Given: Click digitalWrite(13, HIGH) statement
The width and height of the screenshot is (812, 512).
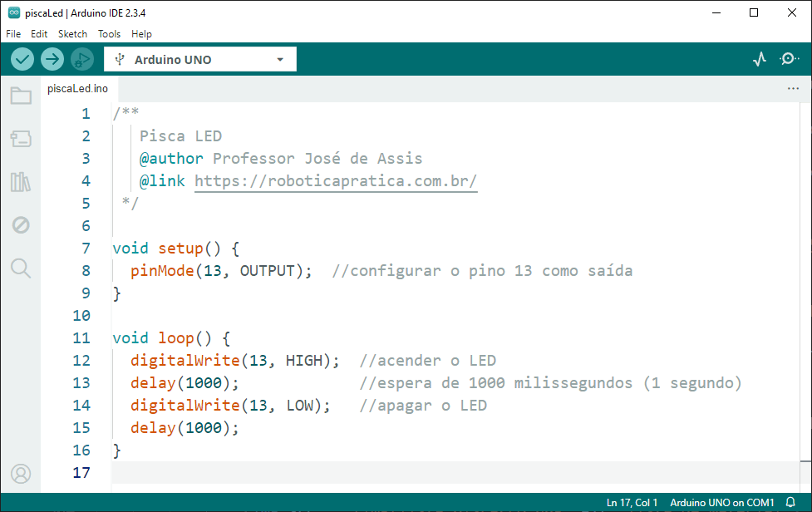Looking at the screenshot, I should 234,361.
